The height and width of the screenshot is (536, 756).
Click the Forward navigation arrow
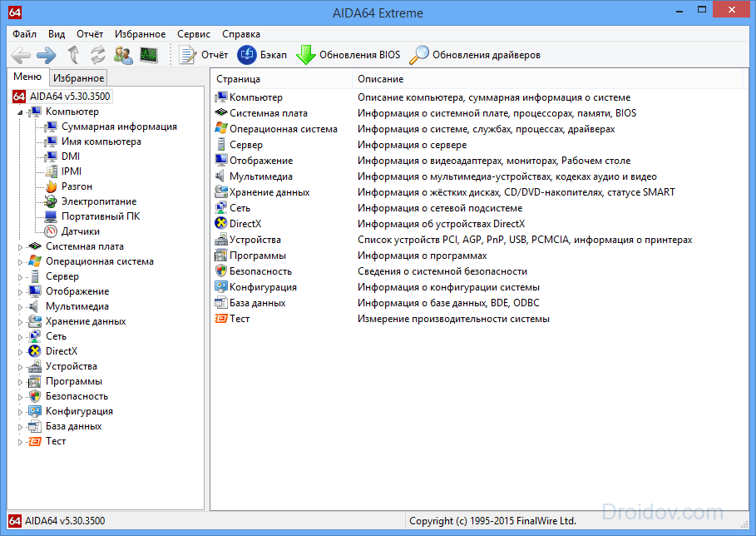pyautogui.click(x=47, y=55)
